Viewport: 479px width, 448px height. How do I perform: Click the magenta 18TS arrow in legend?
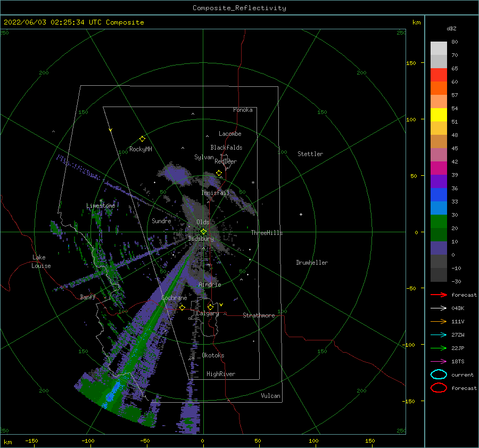click(439, 362)
